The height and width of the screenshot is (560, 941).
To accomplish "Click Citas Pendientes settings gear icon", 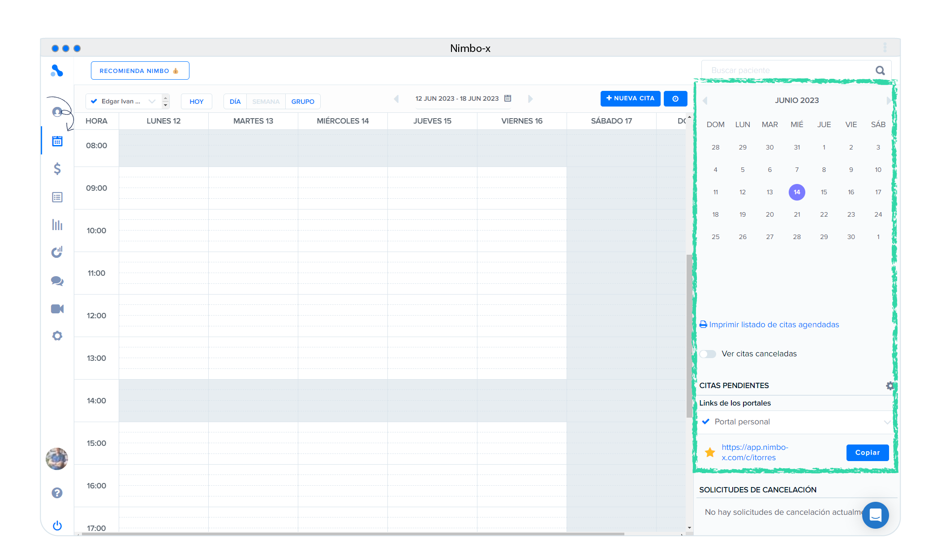I will pyautogui.click(x=889, y=385).
